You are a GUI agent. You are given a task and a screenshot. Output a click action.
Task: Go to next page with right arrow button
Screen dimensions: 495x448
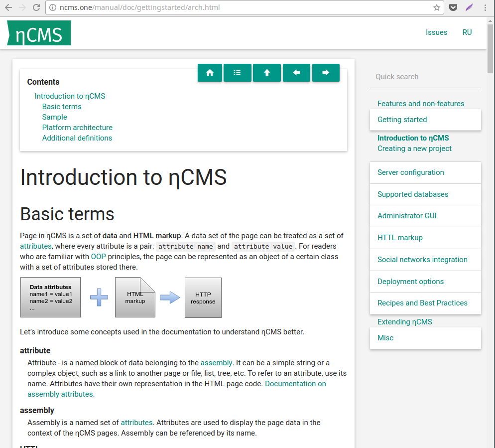click(326, 73)
